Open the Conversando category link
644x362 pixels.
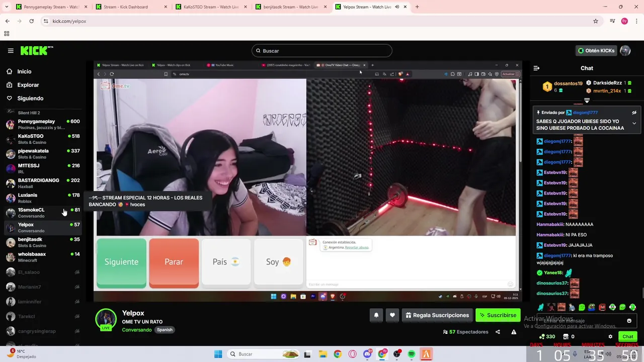point(137,330)
